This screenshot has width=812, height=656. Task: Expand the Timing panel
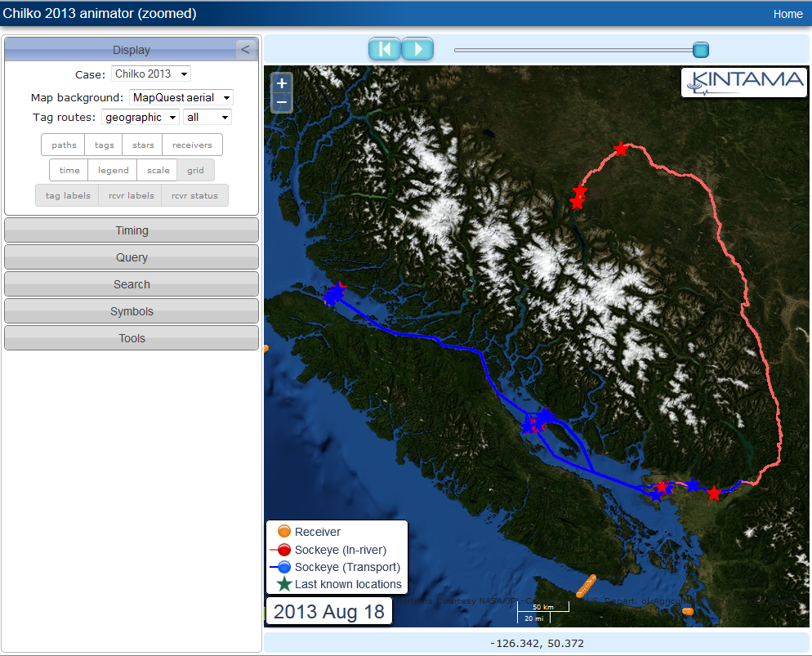132,230
